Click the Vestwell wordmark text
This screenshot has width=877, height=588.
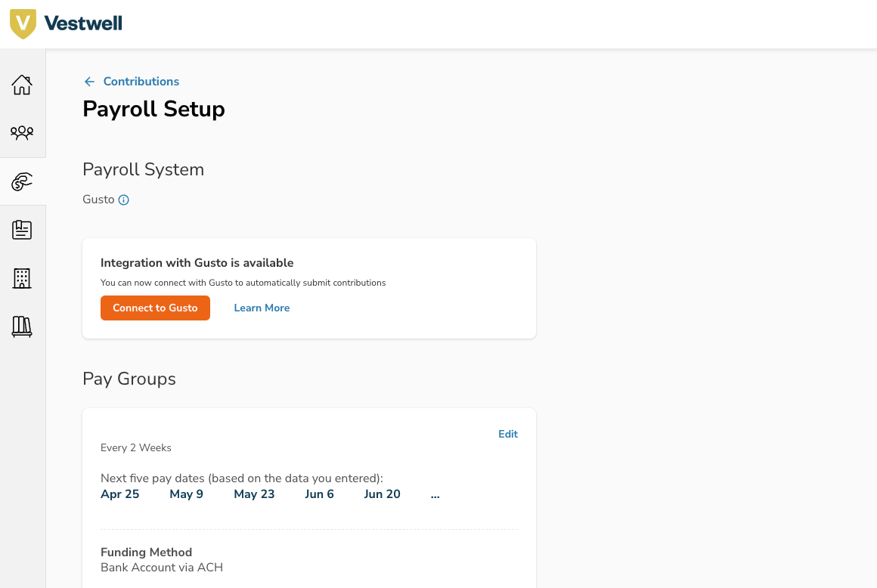[x=82, y=23]
